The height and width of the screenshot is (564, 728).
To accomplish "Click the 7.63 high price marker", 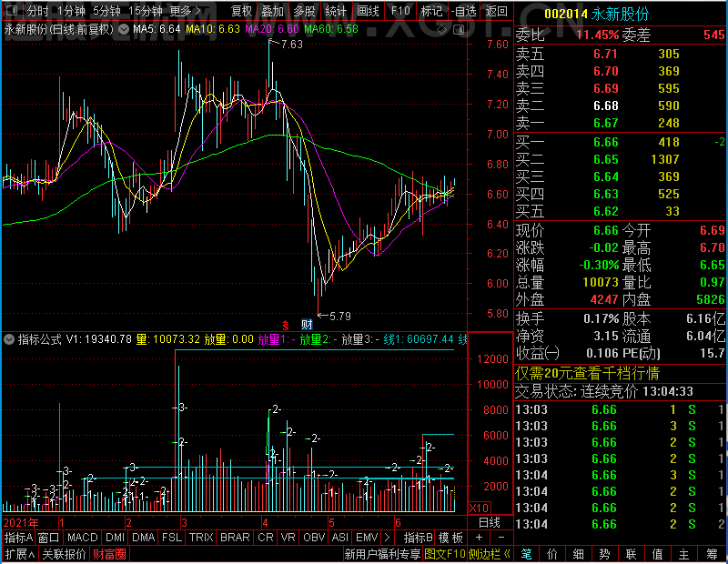I will coord(292,45).
